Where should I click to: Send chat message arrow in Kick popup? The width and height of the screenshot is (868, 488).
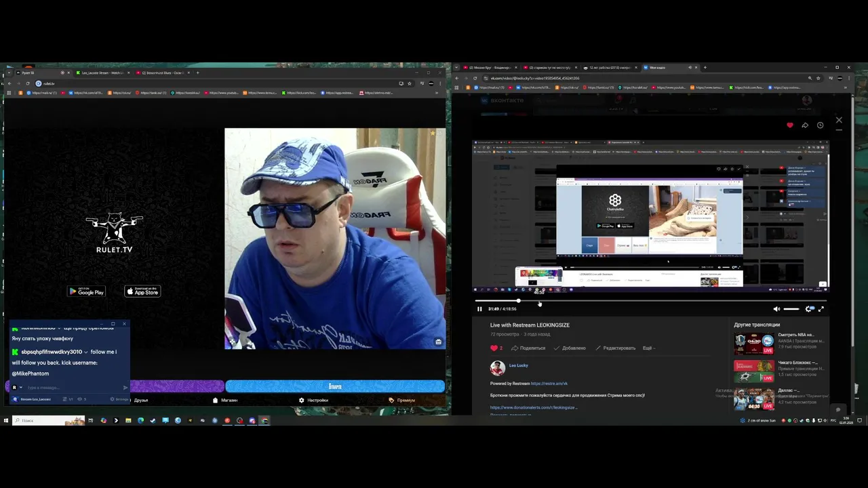pyautogui.click(x=125, y=388)
